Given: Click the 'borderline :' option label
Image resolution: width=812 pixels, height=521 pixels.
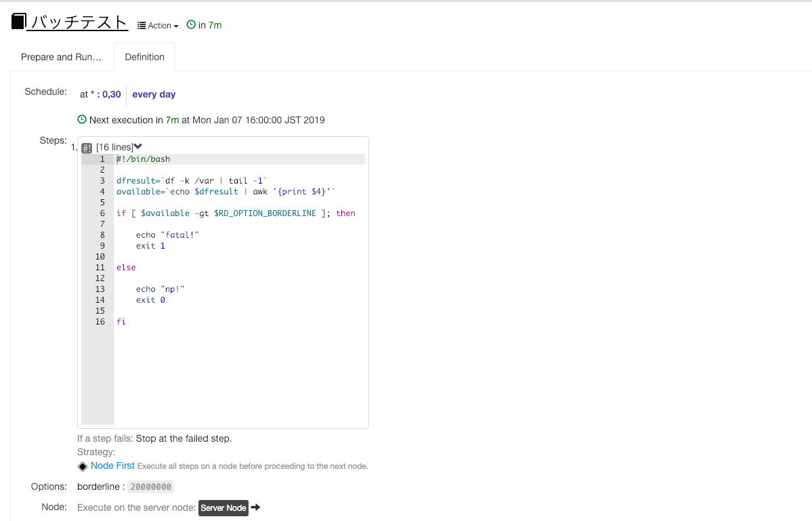Looking at the screenshot, I should [x=101, y=487].
